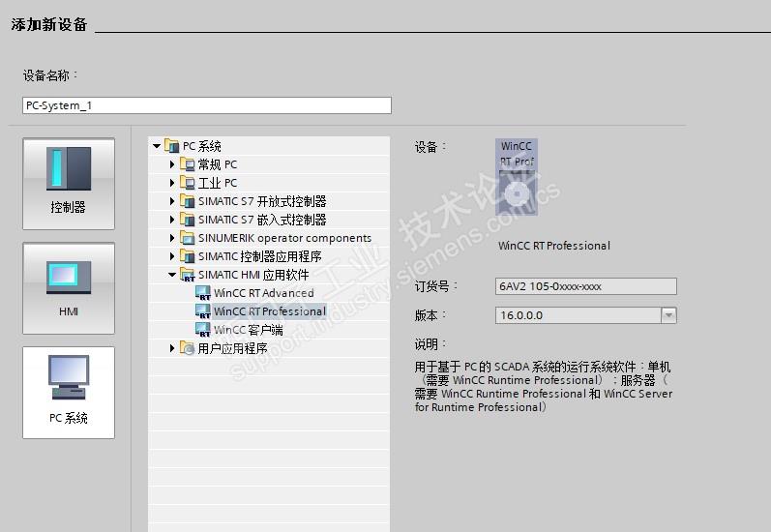
Task: Click the desktop computer icon in PC 系统 button
Action: click(69, 377)
